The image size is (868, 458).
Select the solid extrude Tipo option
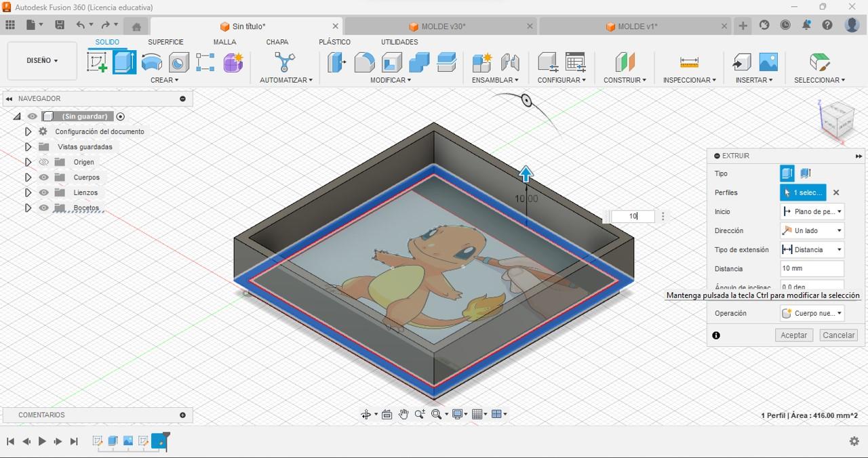[787, 173]
